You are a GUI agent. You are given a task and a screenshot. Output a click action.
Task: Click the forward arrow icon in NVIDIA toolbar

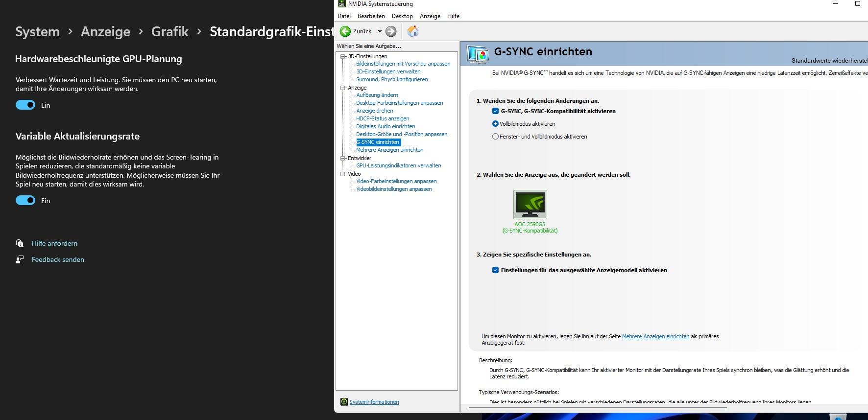[391, 31]
